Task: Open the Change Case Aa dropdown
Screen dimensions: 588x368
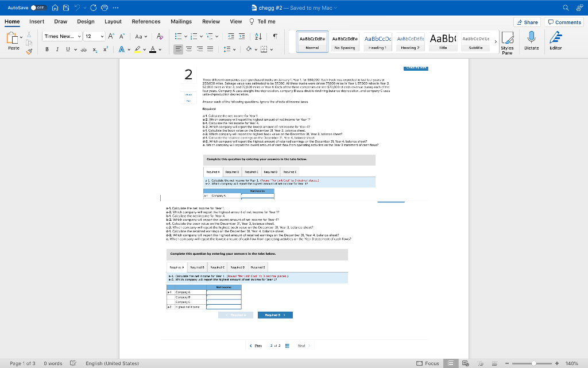Action: coord(141,36)
